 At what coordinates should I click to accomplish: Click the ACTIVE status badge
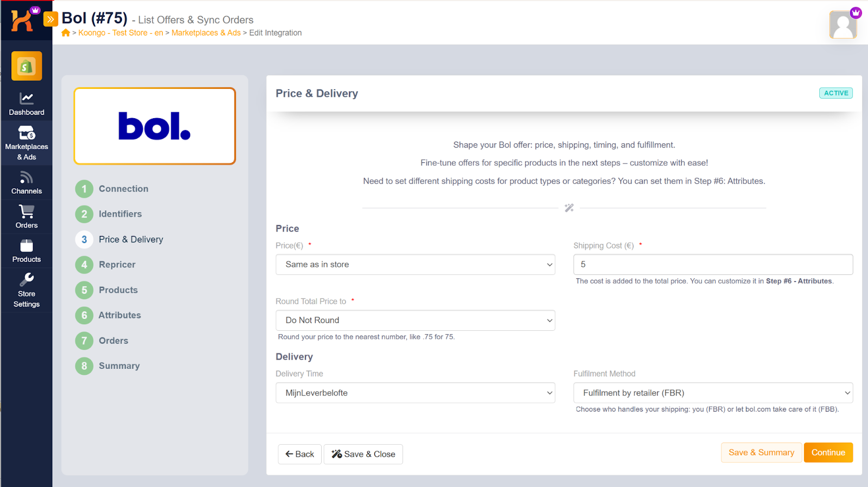click(836, 93)
